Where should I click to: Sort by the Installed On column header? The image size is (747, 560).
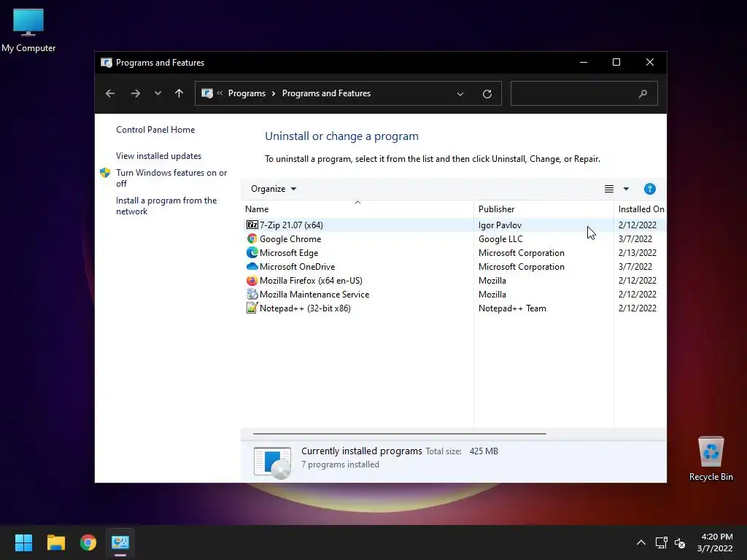[x=640, y=209]
